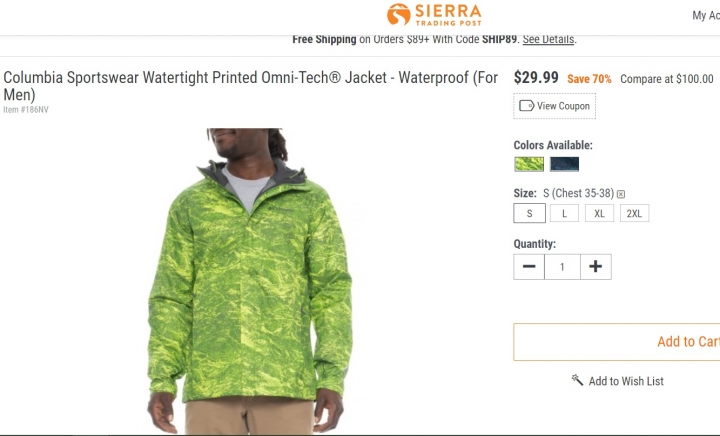The width and height of the screenshot is (720, 436).
Task: Select size L
Action: pyautogui.click(x=564, y=213)
